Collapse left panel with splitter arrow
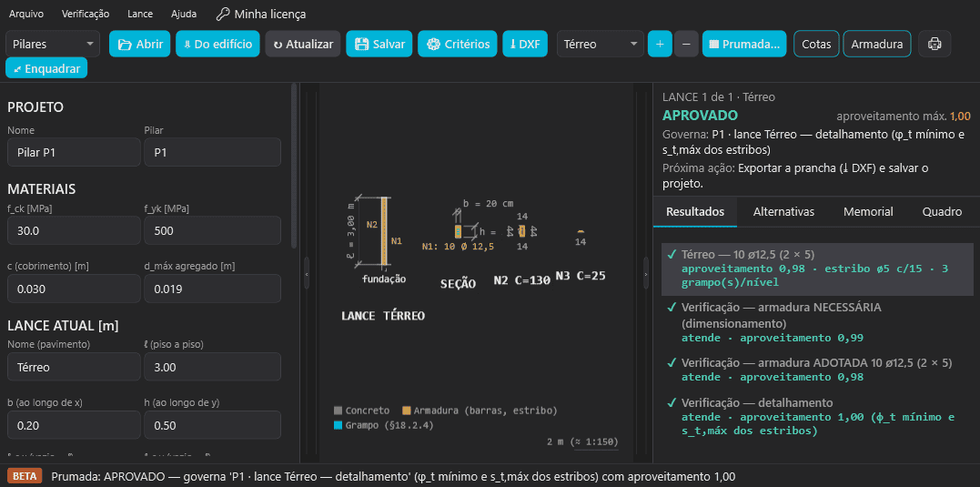Viewport: 980px width, 487px height. 307,274
